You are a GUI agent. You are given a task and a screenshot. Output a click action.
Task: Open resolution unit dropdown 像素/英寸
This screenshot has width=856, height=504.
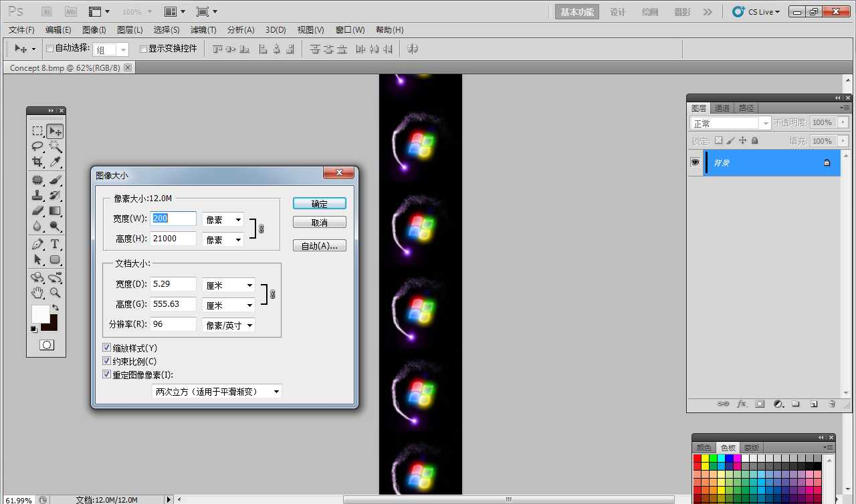(229, 325)
